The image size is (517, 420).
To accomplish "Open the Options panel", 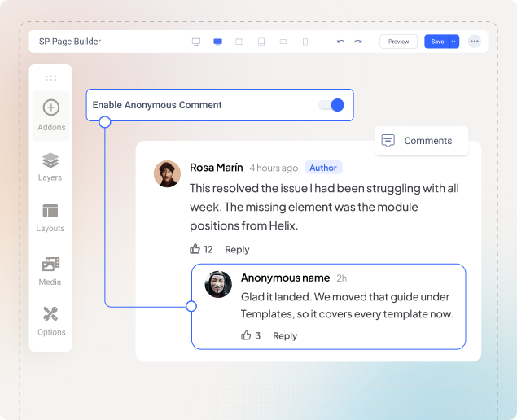I will tap(51, 322).
